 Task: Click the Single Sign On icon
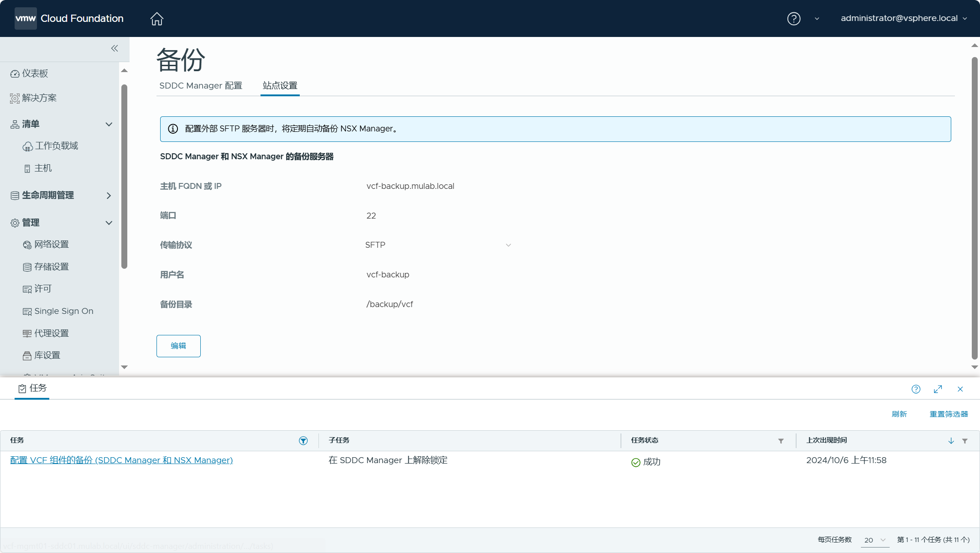pyautogui.click(x=27, y=312)
